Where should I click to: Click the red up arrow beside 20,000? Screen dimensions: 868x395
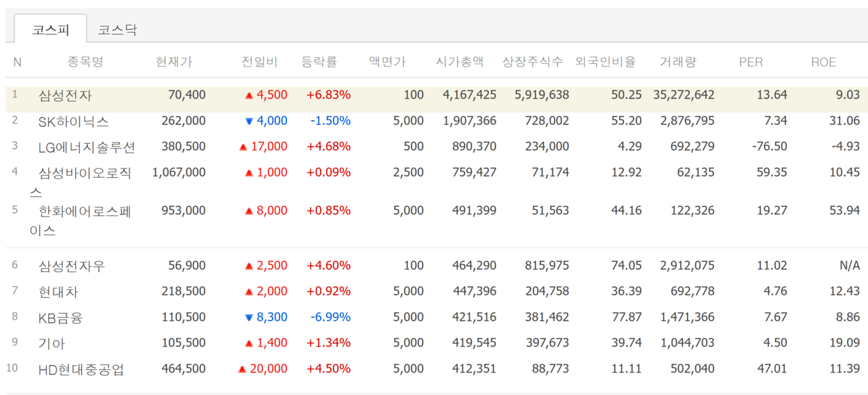coord(243,370)
